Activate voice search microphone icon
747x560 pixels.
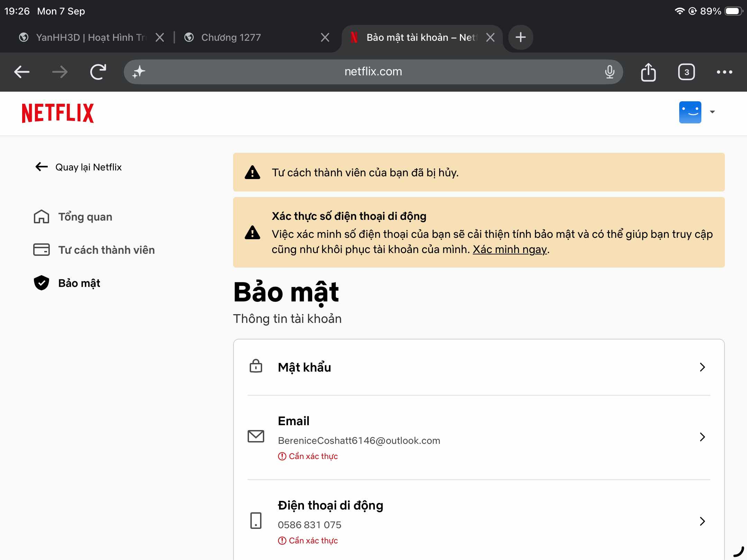pos(609,72)
